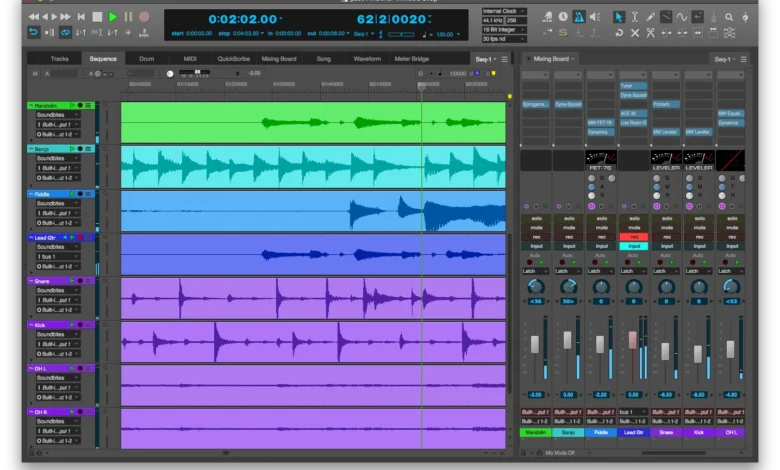Open the 30 fps nd frame-rate dropdown
780x470 pixels.
point(504,39)
